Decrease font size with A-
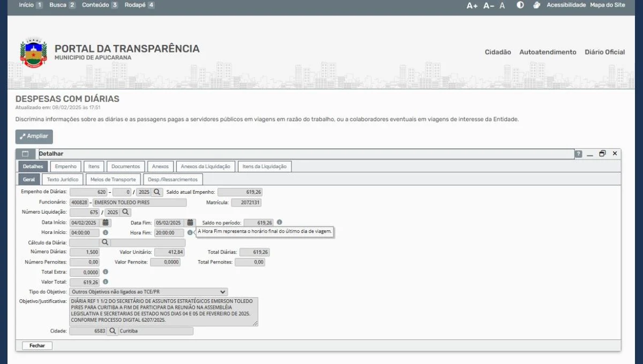This screenshot has width=643, height=364. (488, 6)
